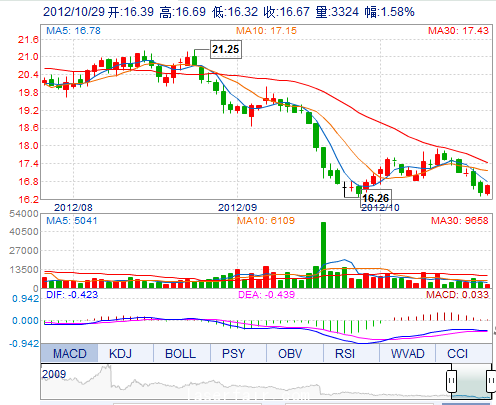Click the 16.26 low price label
Screen dimensions: 496x405
click(x=376, y=198)
